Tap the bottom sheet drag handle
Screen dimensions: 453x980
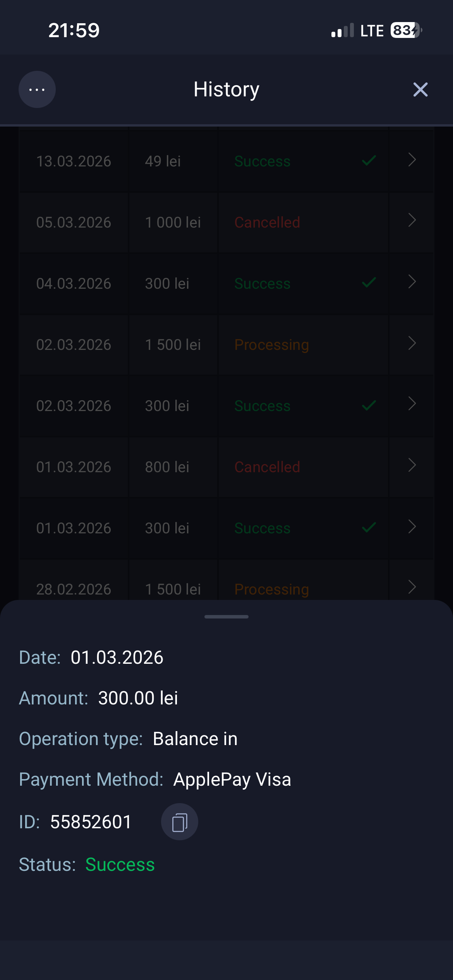[226, 617]
